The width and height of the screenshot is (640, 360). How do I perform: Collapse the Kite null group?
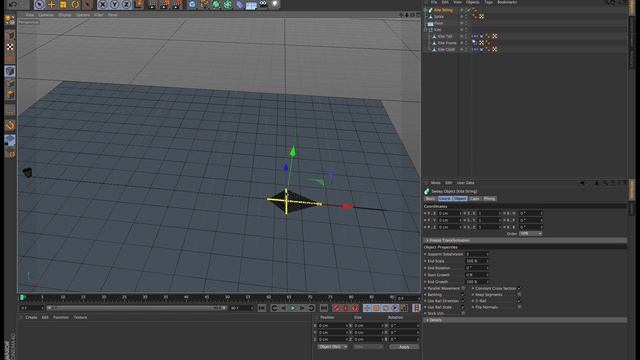pos(425,30)
